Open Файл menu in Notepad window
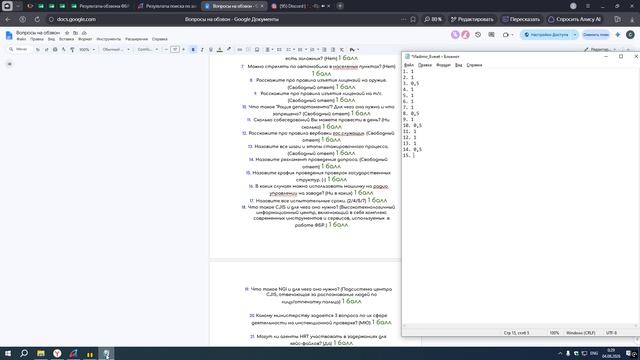This screenshot has height=360, width=640. [x=409, y=65]
